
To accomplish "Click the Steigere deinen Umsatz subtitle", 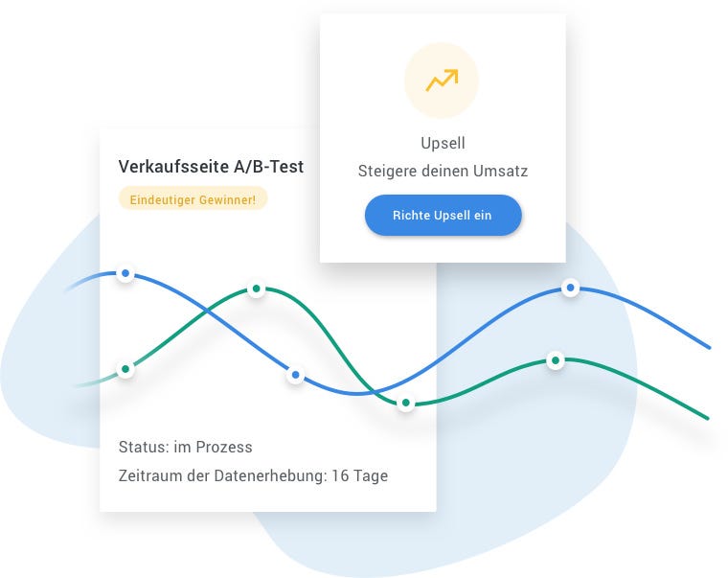I will click(443, 172).
